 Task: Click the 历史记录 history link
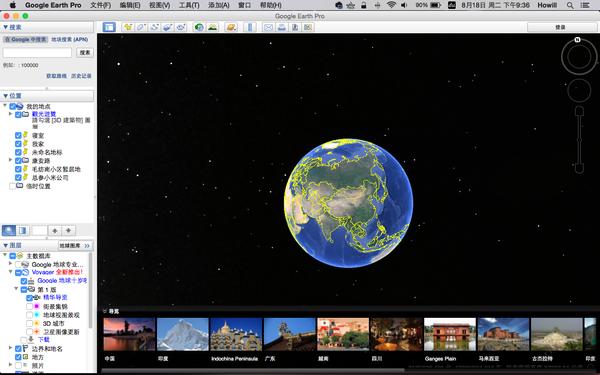coord(81,76)
